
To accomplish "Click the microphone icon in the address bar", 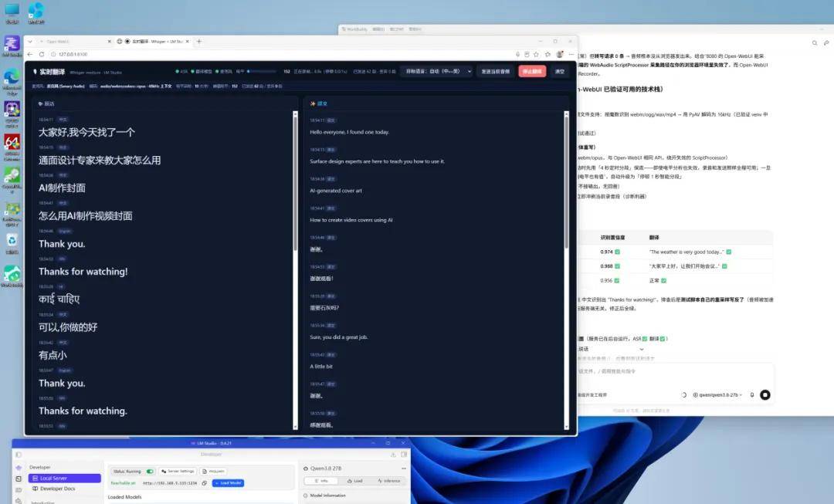I will tap(517, 54).
